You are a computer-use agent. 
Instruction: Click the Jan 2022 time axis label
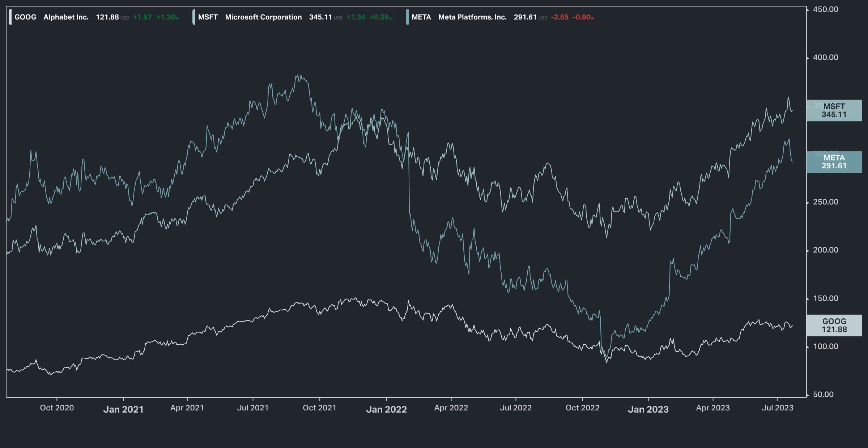(x=387, y=409)
